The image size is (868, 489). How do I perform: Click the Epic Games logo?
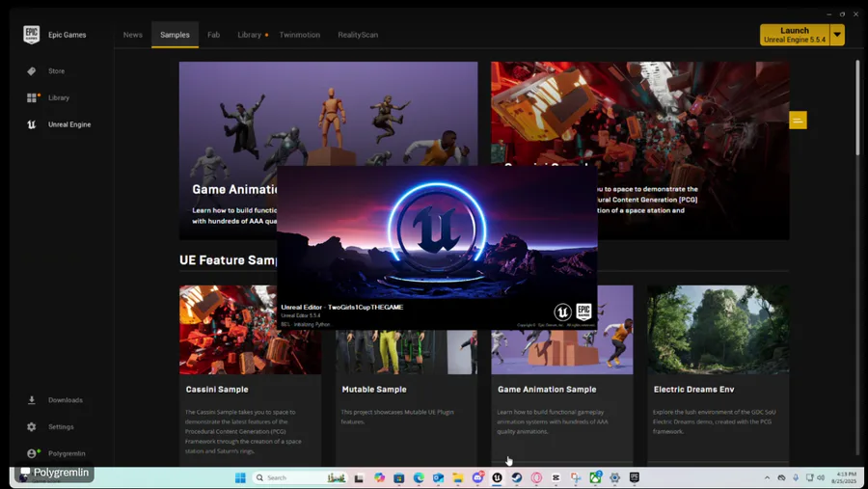32,35
